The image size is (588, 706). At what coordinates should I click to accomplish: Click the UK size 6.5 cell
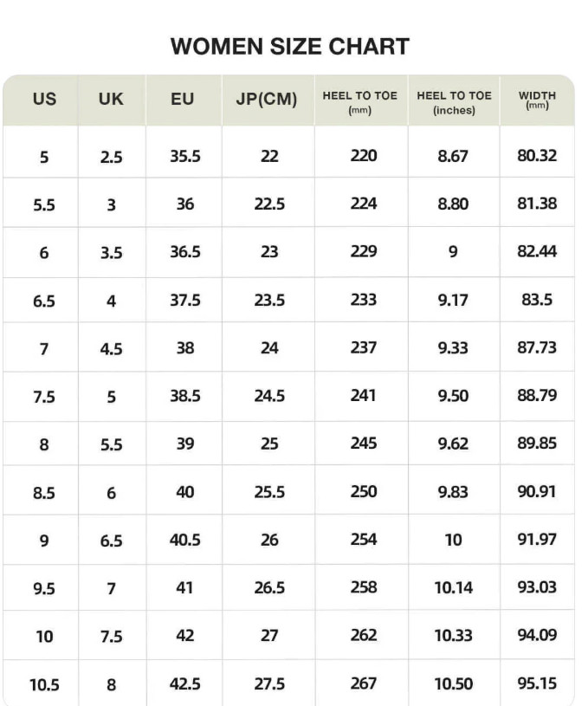point(111,541)
